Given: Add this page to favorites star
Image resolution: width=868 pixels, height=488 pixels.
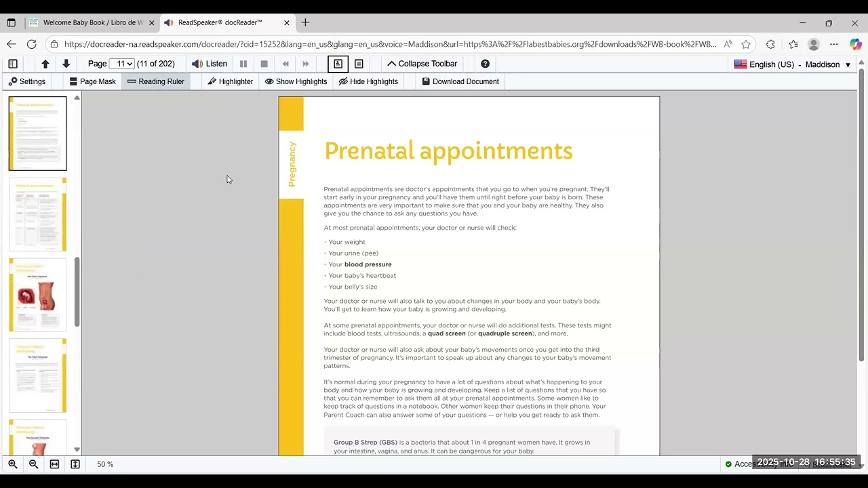Looking at the screenshot, I should click(x=746, y=44).
